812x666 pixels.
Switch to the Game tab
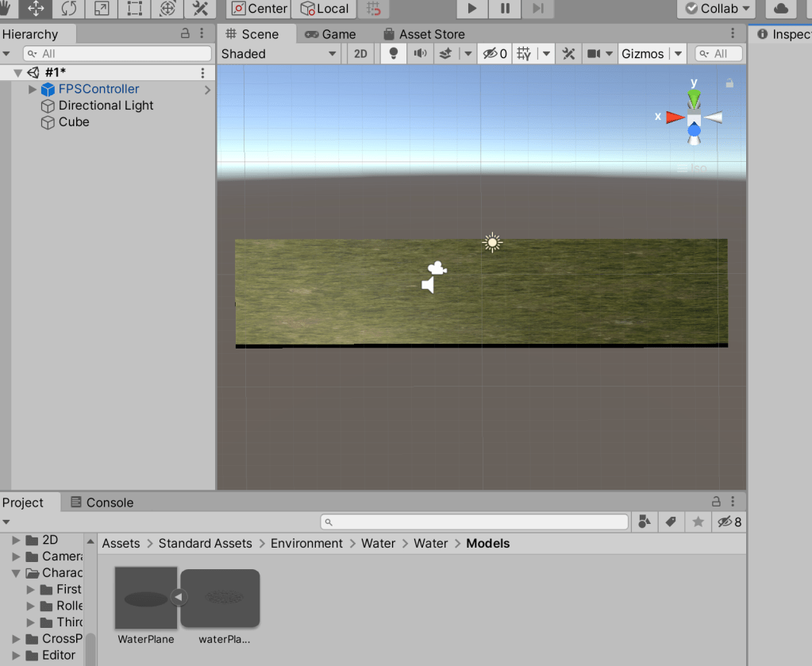(331, 34)
